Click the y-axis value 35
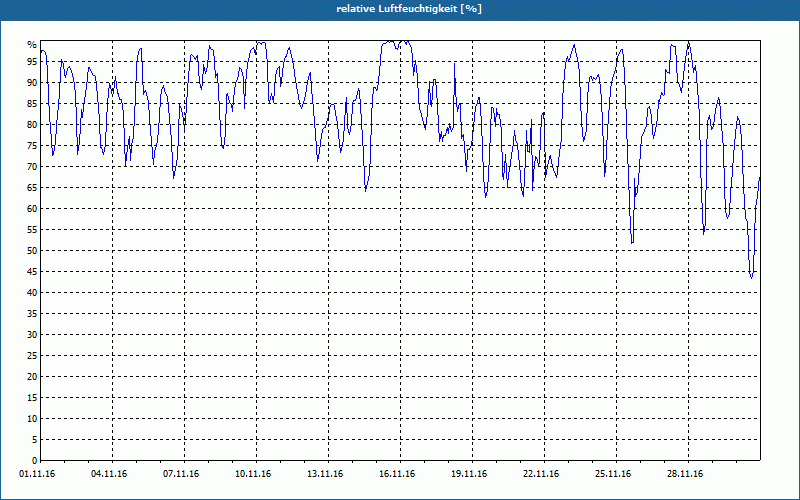The width and height of the screenshot is (800, 500). 32,314
